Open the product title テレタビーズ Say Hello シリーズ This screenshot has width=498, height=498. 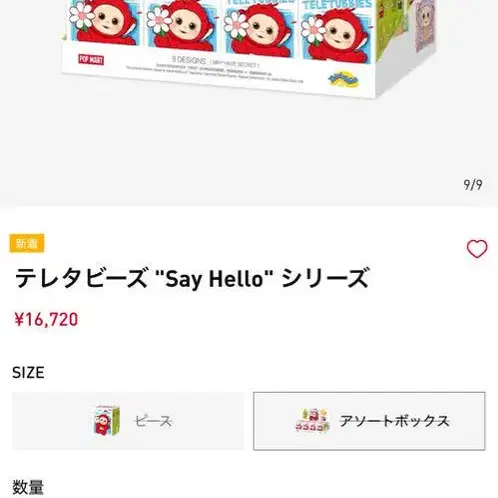click(x=192, y=278)
